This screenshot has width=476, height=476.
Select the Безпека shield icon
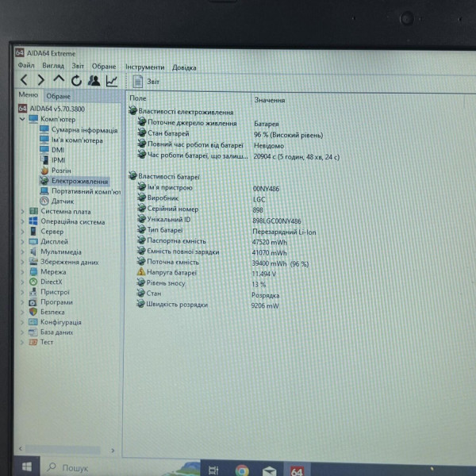pyautogui.click(x=33, y=312)
